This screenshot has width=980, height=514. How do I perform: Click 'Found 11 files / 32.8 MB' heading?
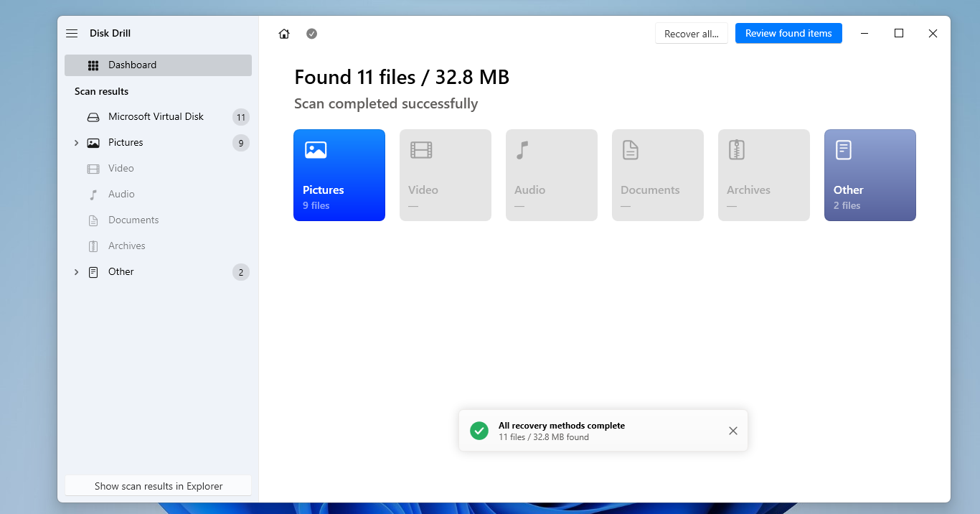[402, 78]
